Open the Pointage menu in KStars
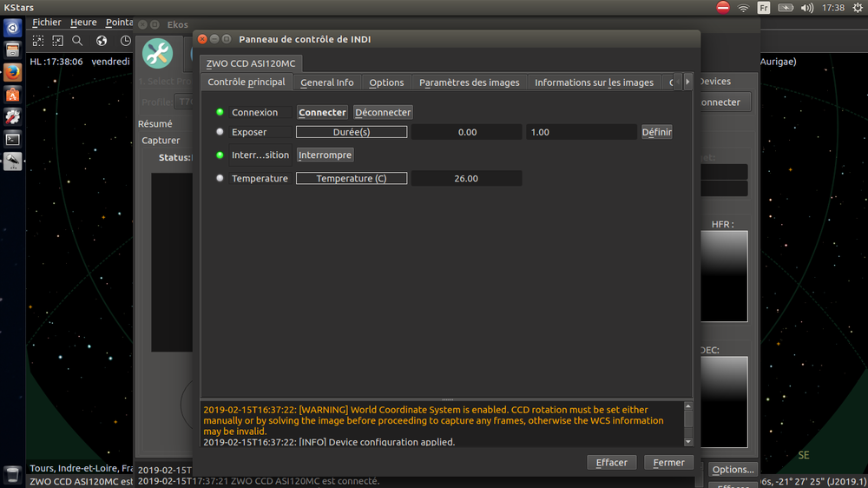868x488 pixels. point(119,23)
